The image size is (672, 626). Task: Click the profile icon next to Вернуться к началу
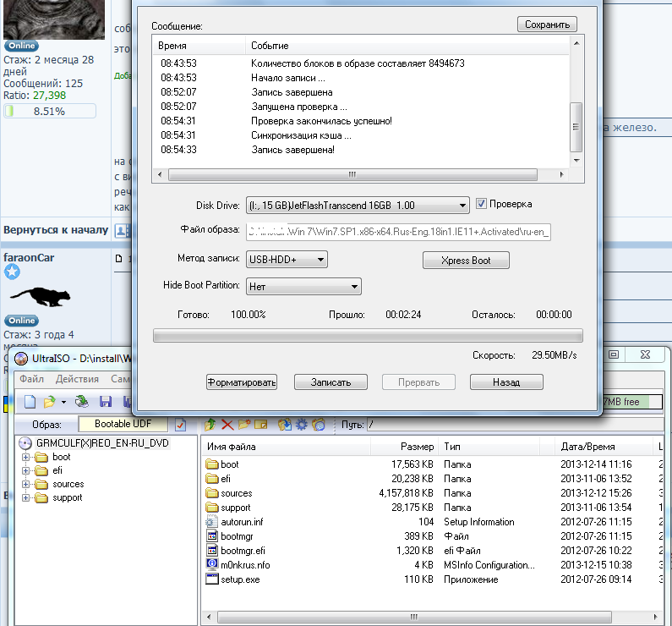122,231
